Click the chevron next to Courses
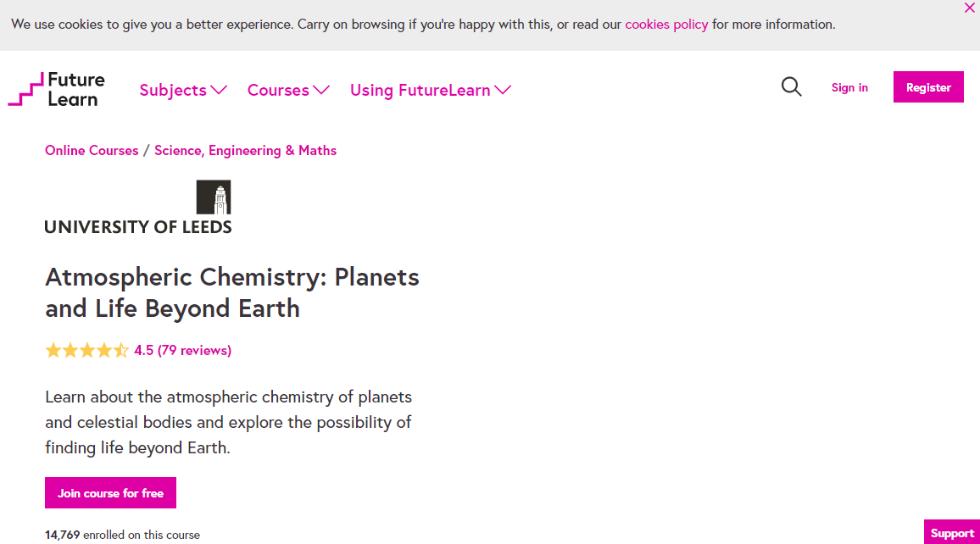The height and width of the screenshot is (544, 980). pos(322,90)
